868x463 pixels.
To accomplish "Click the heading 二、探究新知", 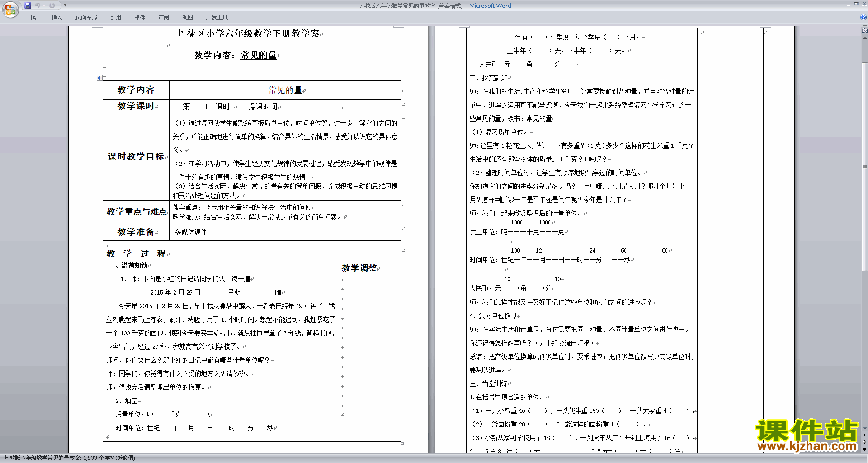I will coord(489,78).
